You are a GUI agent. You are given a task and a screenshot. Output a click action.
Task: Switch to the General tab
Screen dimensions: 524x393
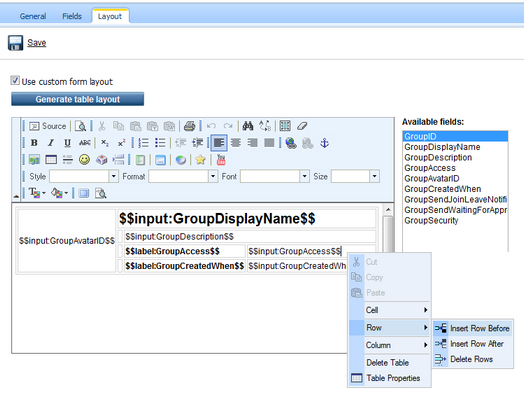point(33,16)
